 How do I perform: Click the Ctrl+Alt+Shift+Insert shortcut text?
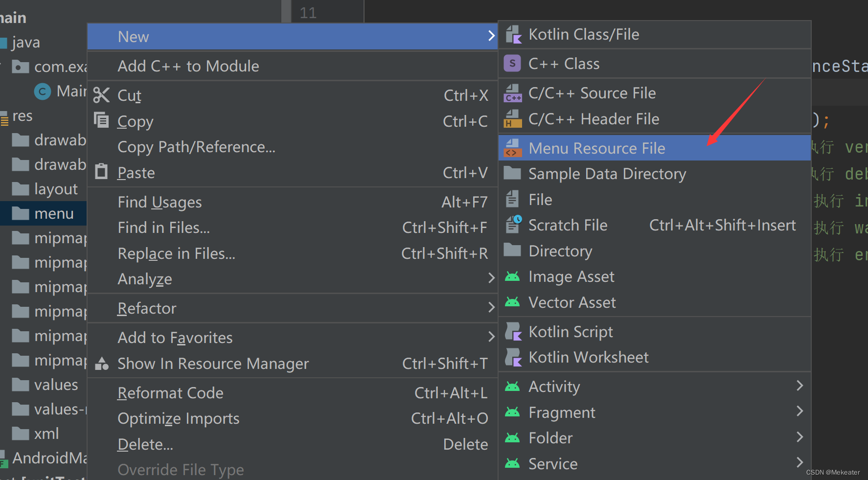pyautogui.click(x=723, y=225)
